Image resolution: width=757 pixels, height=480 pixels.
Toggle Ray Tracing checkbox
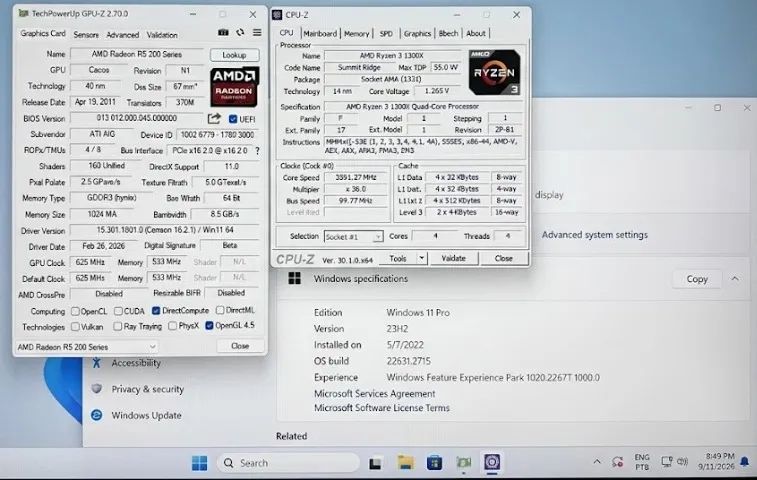[x=117, y=326]
